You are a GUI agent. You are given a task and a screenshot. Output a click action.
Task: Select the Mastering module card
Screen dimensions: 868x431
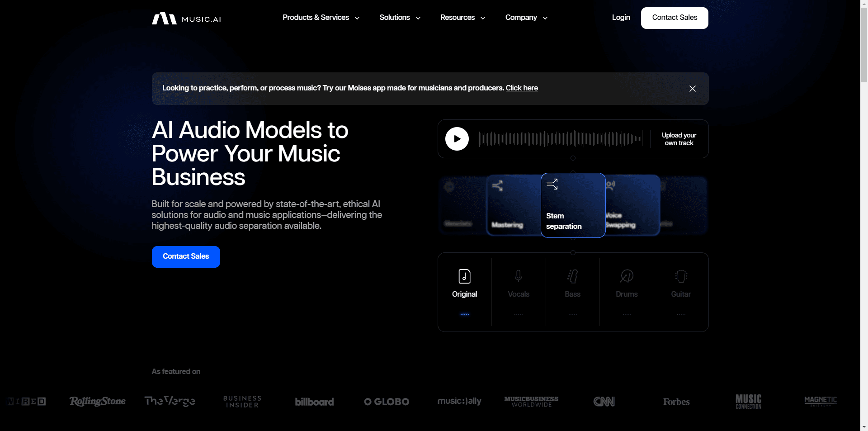[x=514, y=205]
